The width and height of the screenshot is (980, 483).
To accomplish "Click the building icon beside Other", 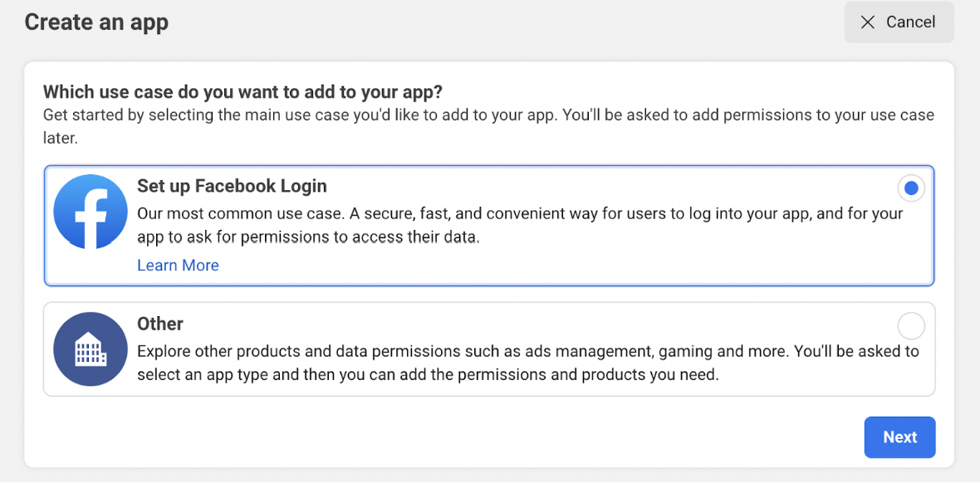I will 91,349.
